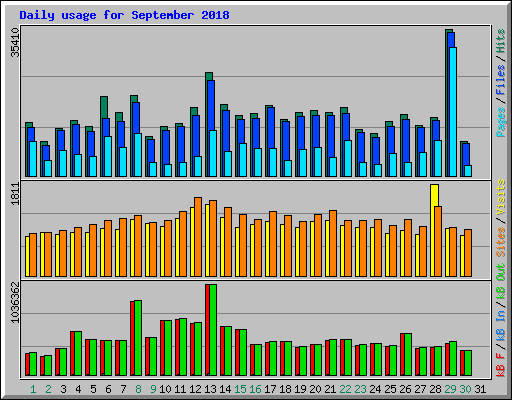This screenshot has height=400, width=512.
Task: Click day 8 on the x-axis
Action: (x=138, y=389)
